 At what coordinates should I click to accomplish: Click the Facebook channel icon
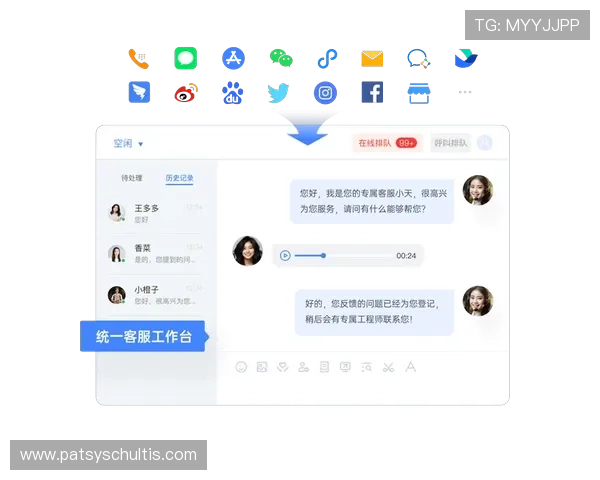(372, 93)
